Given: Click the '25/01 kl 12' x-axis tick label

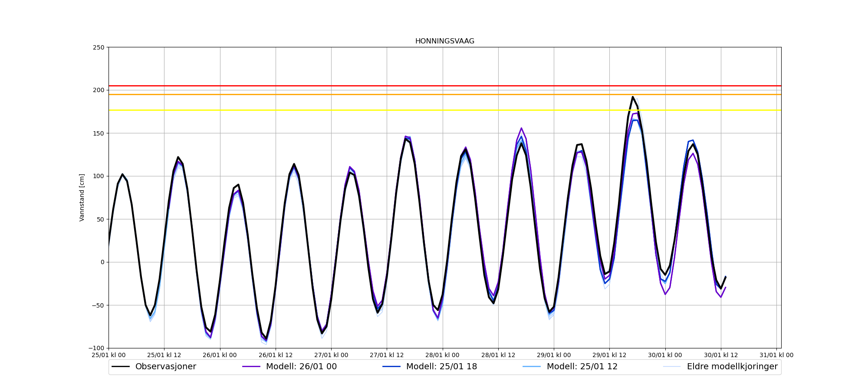Looking at the screenshot, I should point(164,355).
